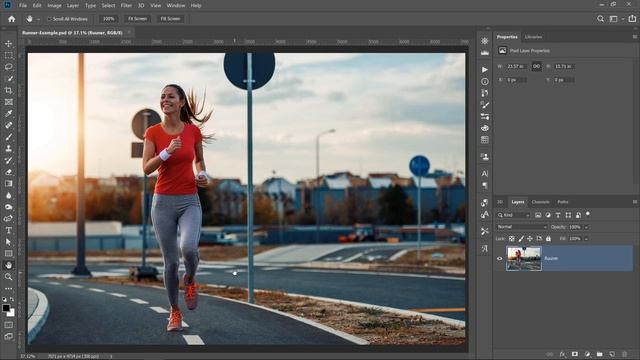Viewport: 640px width, 360px height.
Task: Select the Healing Brush tool
Action: tap(9, 125)
